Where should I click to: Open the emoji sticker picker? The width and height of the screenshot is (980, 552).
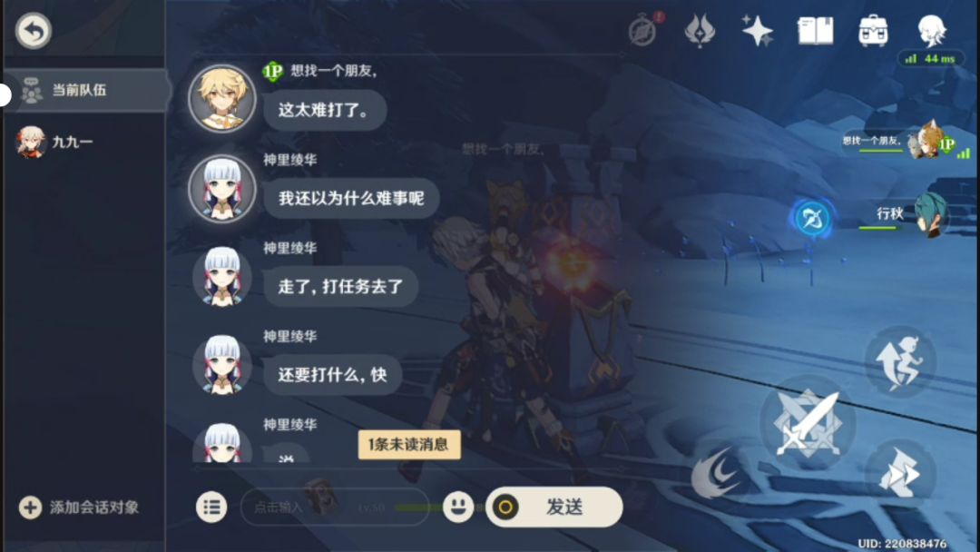pos(458,507)
